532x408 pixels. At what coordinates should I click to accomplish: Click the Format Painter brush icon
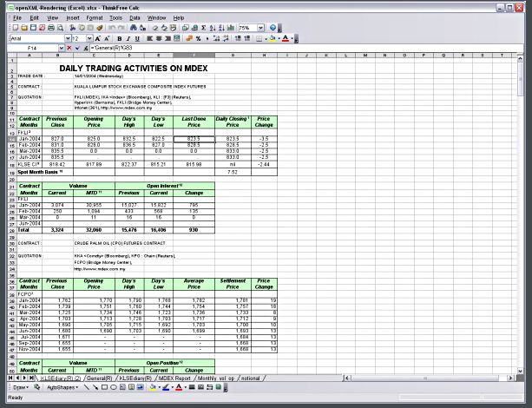coord(100,28)
